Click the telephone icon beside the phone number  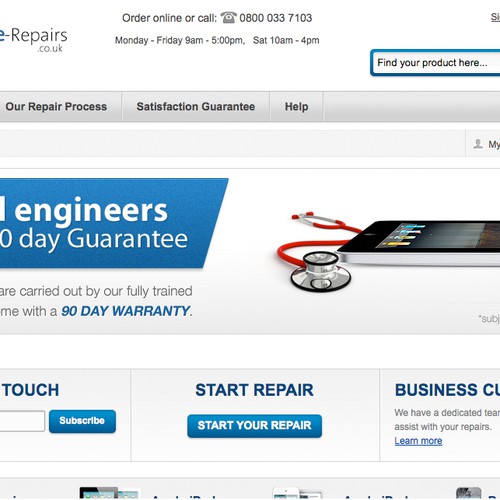tap(229, 17)
